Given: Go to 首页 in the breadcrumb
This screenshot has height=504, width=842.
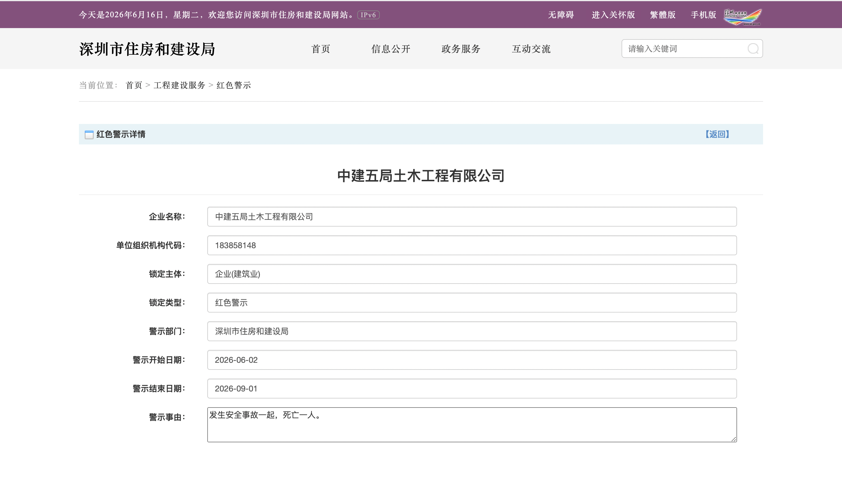Looking at the screenshot, I should click(x=134, y=85).
